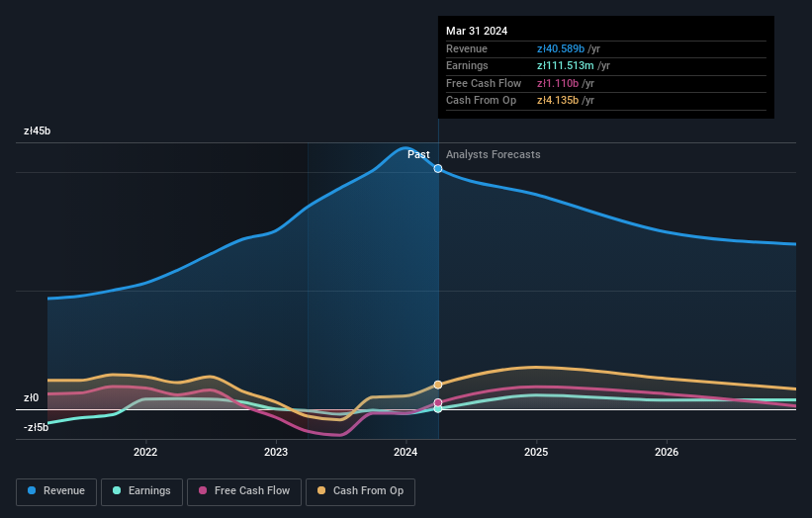Click the zł40.589b revenue value in tooltip
812x518 pixels.
point(561,48)
